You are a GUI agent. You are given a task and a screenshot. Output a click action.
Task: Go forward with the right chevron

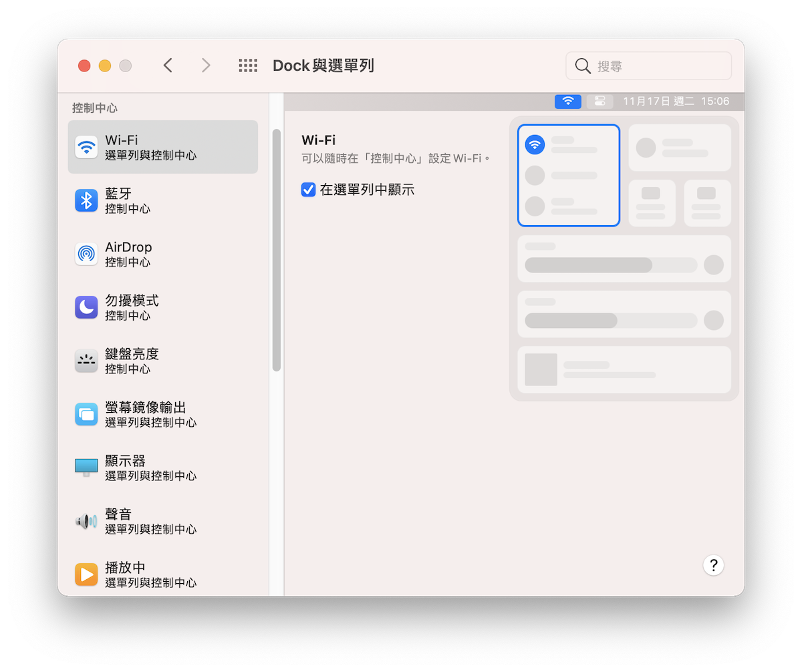click(x=206, y=65)
